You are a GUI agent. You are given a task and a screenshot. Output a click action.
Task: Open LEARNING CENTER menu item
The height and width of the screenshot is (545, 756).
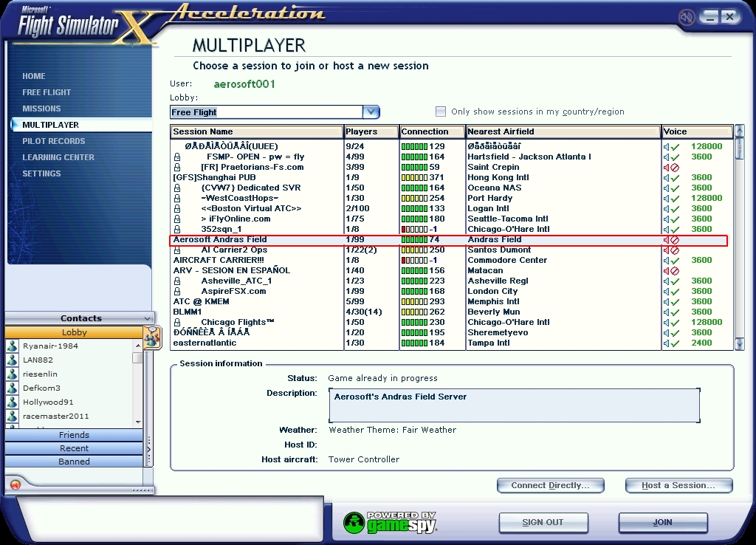tap(58, 157)
